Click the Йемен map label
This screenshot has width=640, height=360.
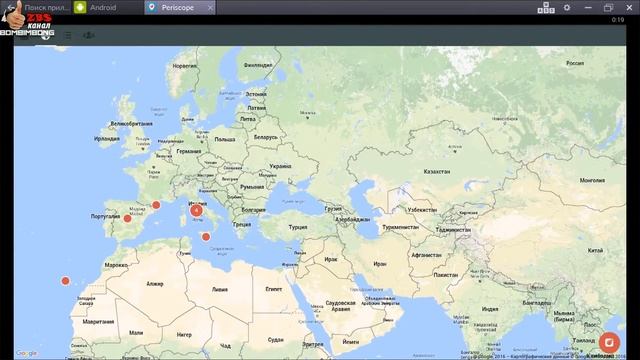pyautogui.click(x=351, y=342)
